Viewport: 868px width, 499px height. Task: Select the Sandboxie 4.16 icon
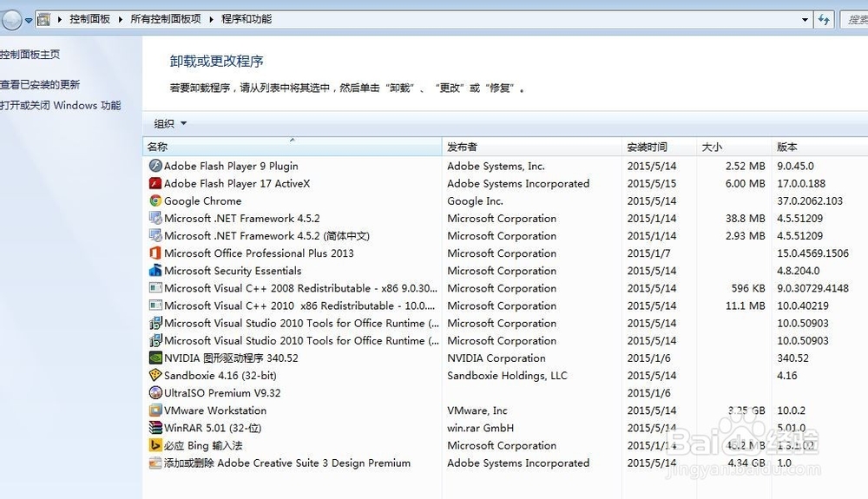coord(155,375)
